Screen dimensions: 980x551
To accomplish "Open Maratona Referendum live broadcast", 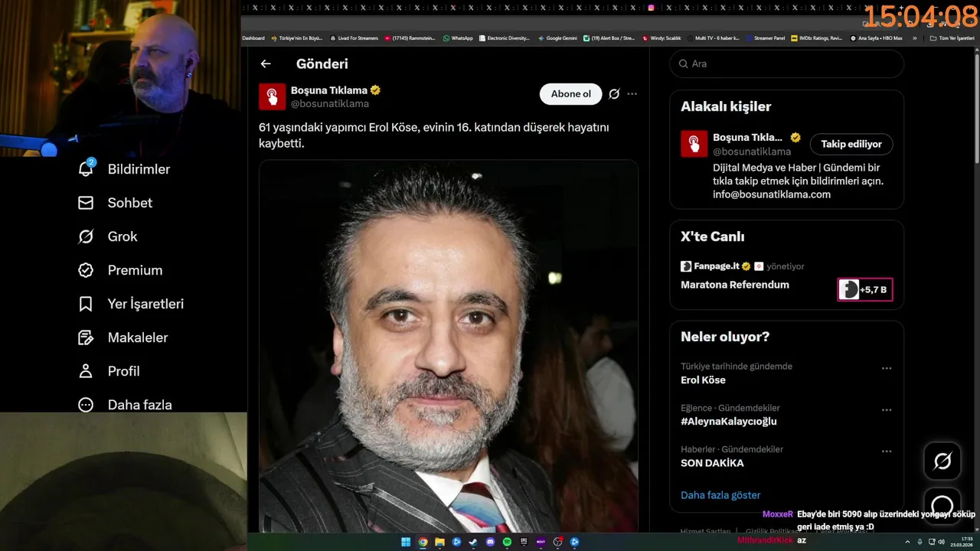I will click(735, 285).
